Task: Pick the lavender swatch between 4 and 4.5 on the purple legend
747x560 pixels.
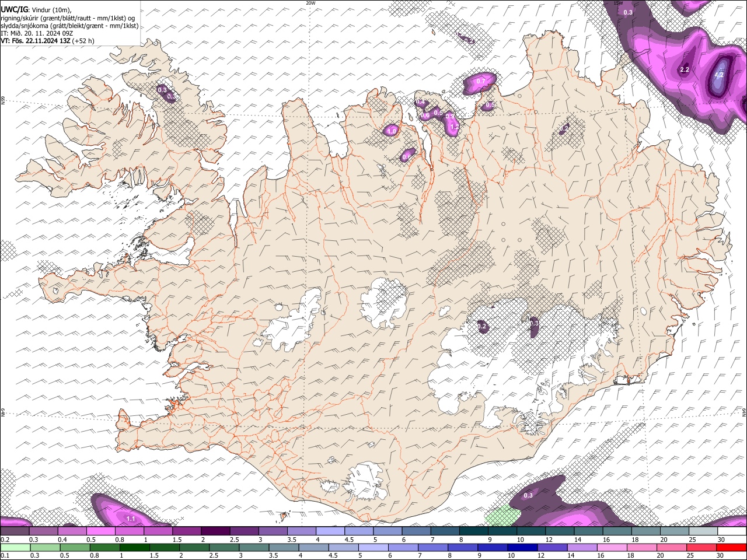Action: point(330,531)
